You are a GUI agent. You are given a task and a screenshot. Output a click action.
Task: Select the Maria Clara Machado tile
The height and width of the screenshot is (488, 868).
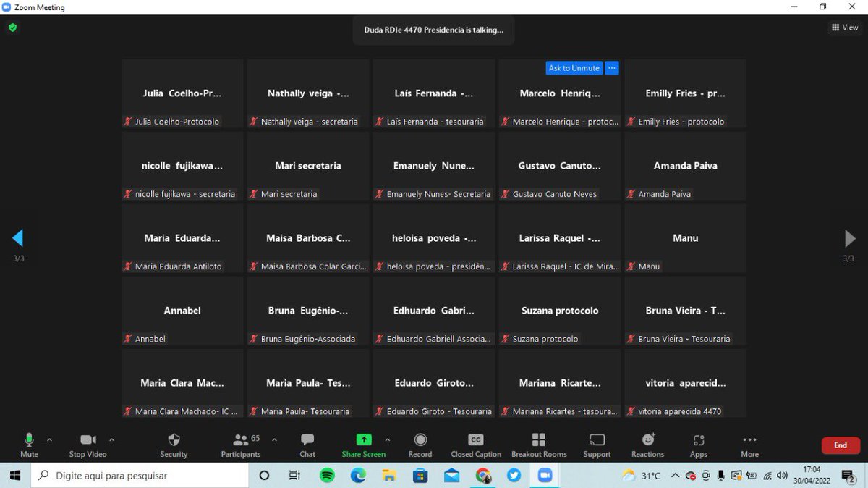182,383
